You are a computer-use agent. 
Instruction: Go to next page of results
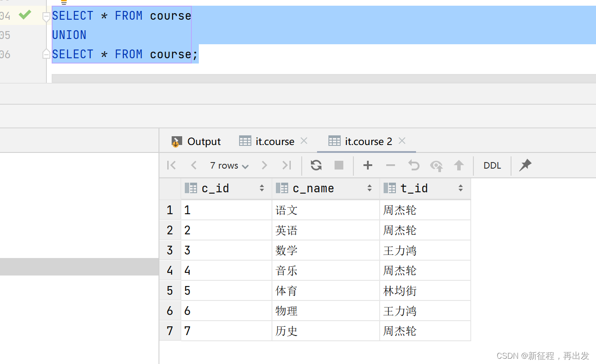(x=264, y=165)
